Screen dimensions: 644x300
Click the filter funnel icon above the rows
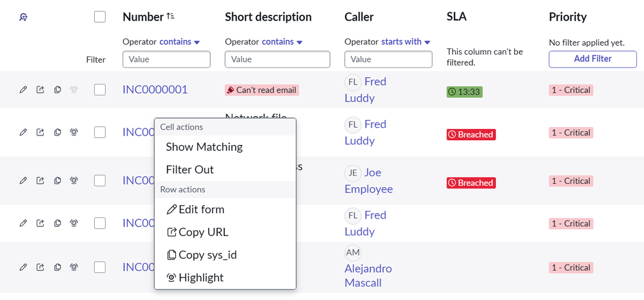click(x=23, y=17)
